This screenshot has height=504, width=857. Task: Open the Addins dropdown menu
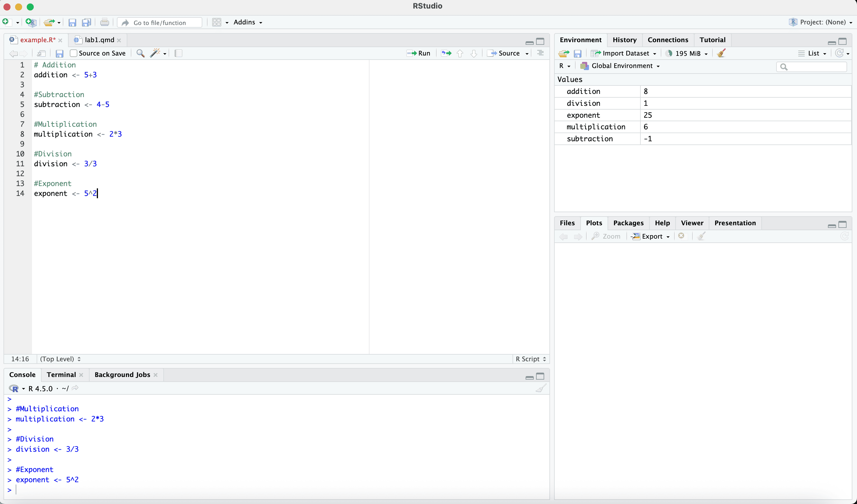tap(248, 22)
